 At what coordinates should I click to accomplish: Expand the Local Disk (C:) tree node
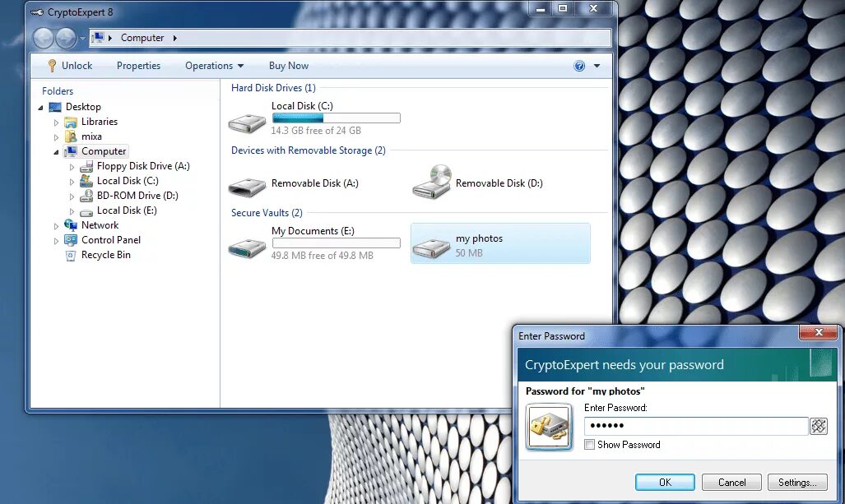72,182
